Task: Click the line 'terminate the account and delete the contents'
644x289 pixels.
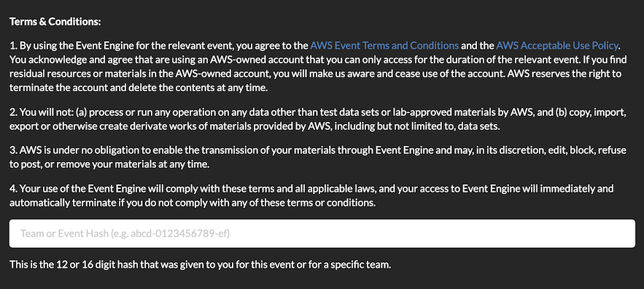Action: point(139,89)
